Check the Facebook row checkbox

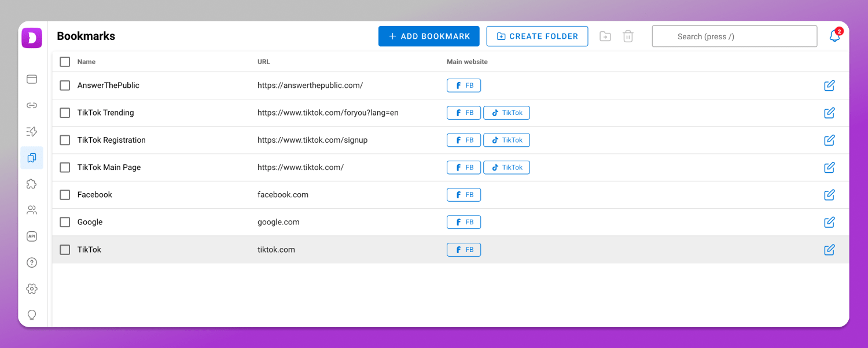[65, 195]
